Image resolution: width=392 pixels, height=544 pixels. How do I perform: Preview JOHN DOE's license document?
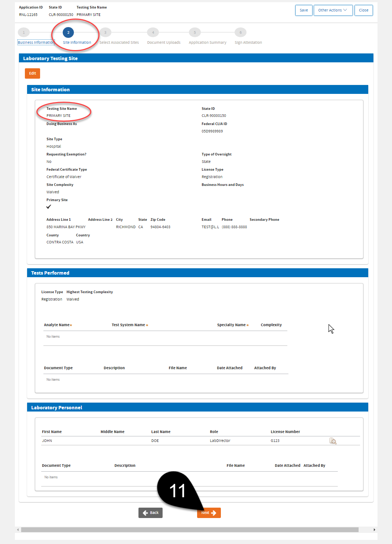(333, 441)
